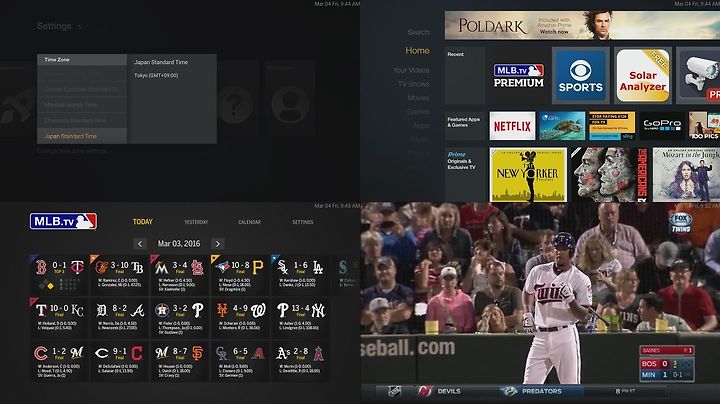Open Mets vs Nationals 4-9 game
This screenshot has height=404, width=720.
click(x=240, y=318)
